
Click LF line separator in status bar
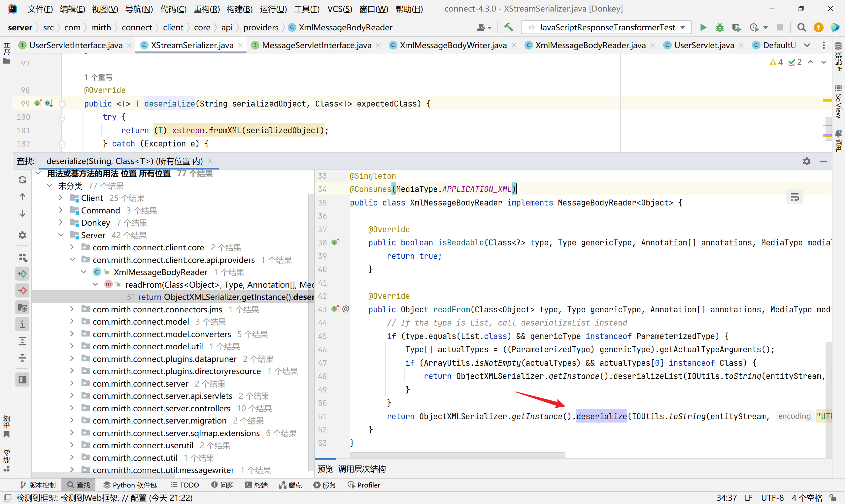(x=749, y=498)
